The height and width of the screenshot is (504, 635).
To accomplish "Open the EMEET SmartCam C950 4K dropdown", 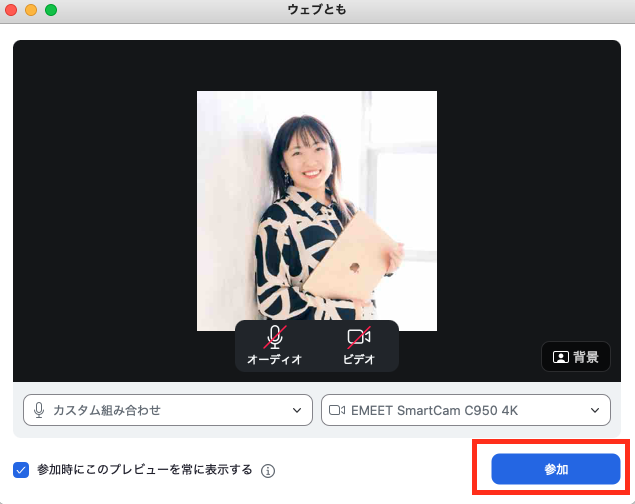I will [466, 410].
